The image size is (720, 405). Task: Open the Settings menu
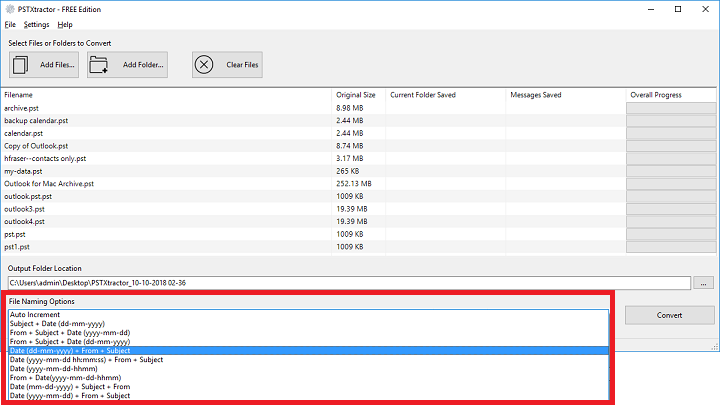(36, 25)
